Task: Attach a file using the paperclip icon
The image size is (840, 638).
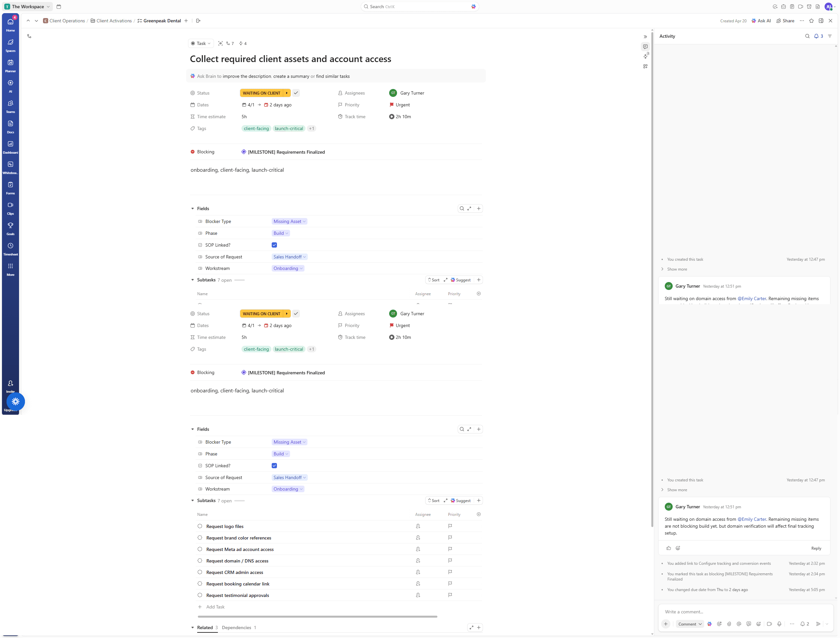Action: click(729, 624)
